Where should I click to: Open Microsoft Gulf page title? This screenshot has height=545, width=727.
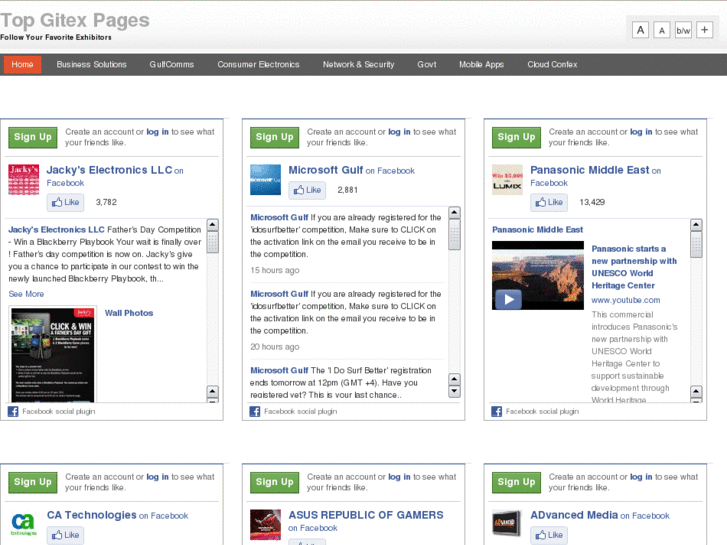point(325,170)
